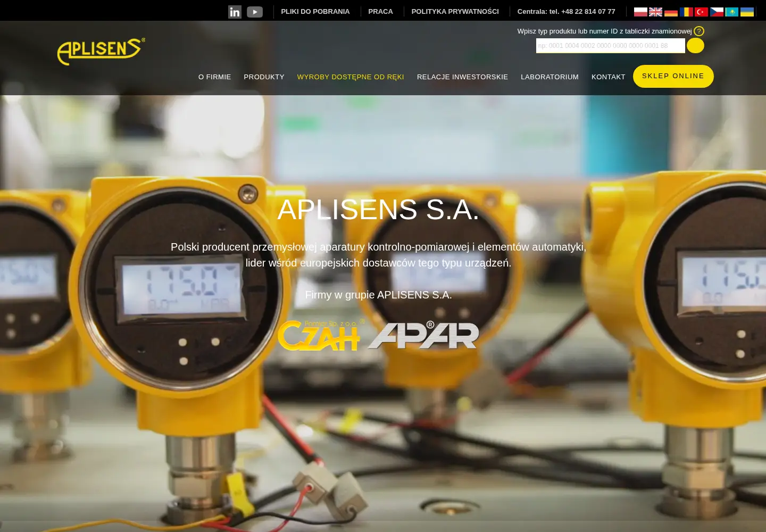Visit the SKLEP ONLINE store
The image size is (766, 532).
coord(673,76)
